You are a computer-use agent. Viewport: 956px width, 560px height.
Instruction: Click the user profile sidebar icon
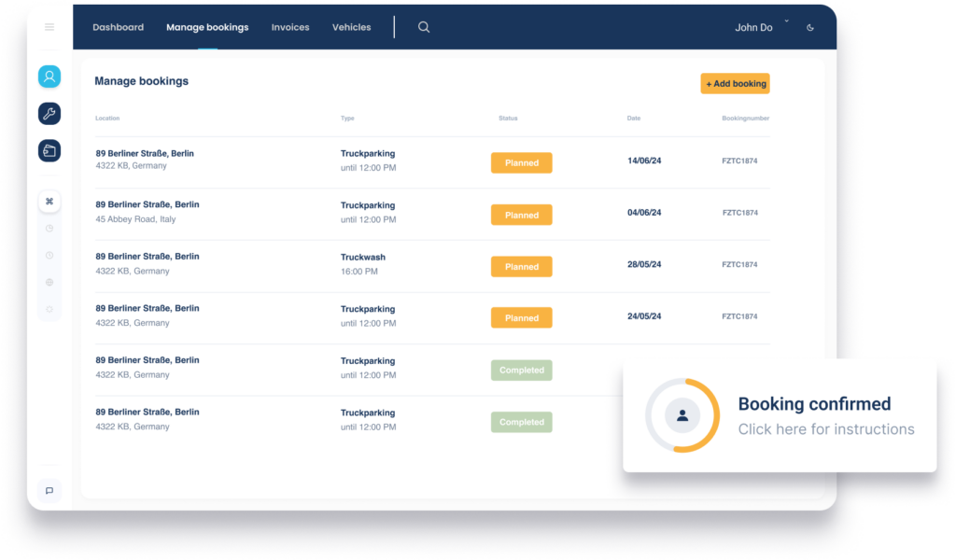pyautogui.click(x=49, y=77)
